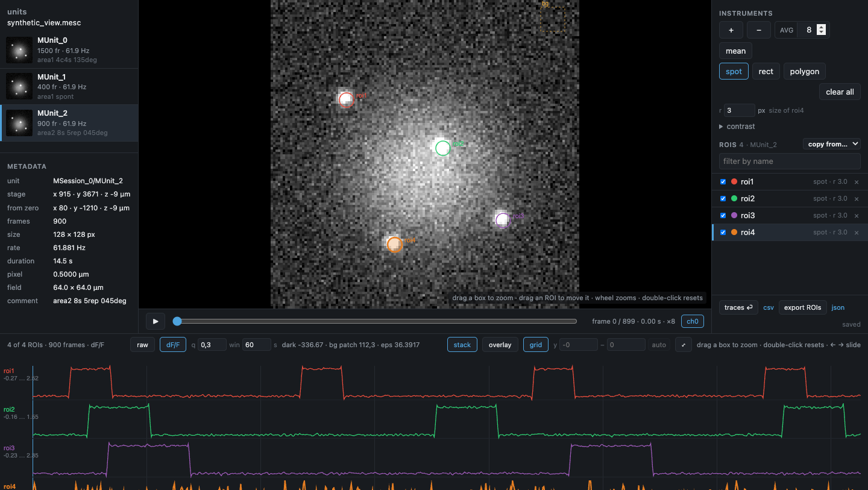Toggle the grid display button

tap(536, 345)
